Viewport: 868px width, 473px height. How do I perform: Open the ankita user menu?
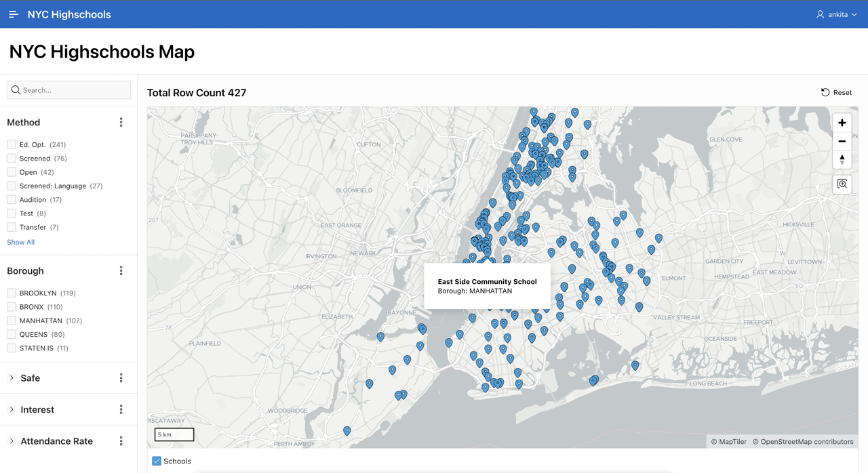click(x=837, y=14)
